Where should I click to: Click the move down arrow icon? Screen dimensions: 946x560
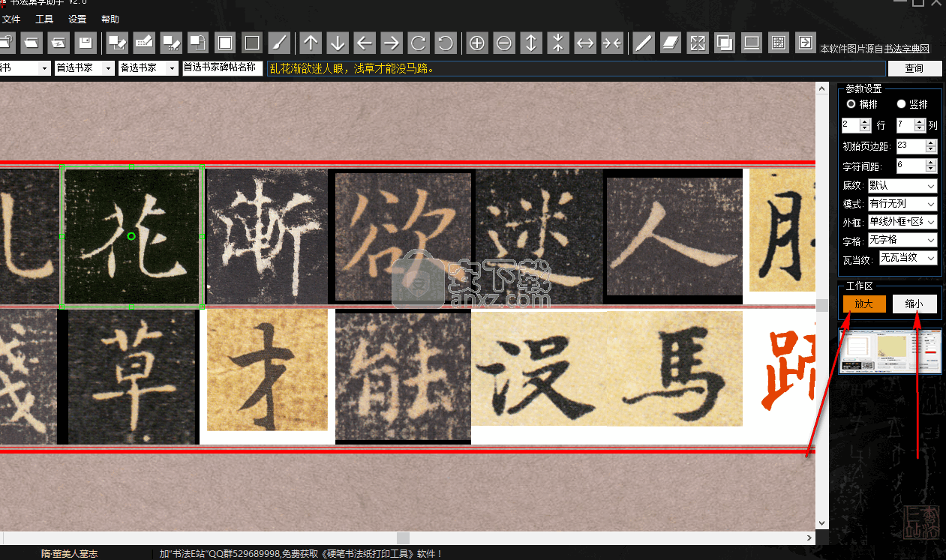[338, 42]
